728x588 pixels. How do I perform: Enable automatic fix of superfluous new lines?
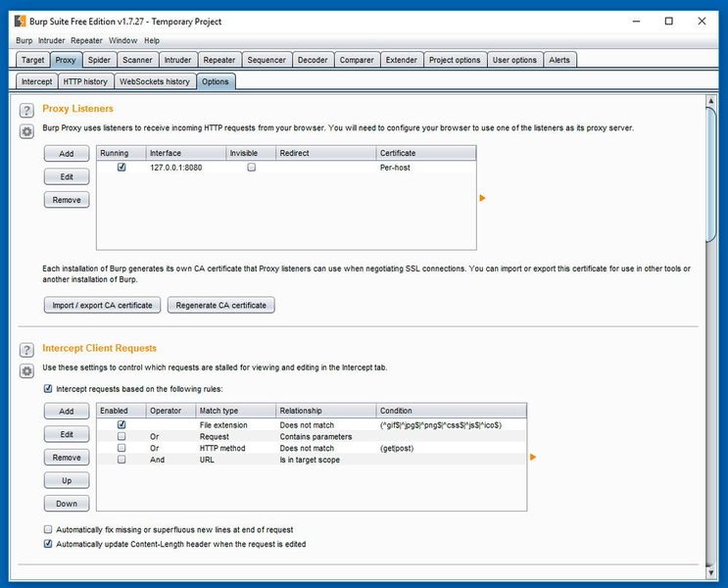click(48, 529)
